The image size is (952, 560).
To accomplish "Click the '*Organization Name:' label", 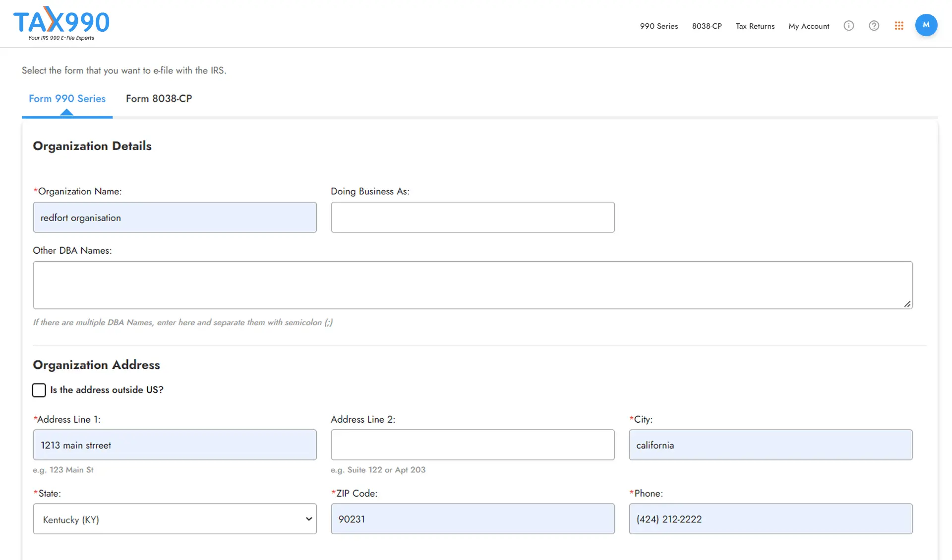I will 77,191.
